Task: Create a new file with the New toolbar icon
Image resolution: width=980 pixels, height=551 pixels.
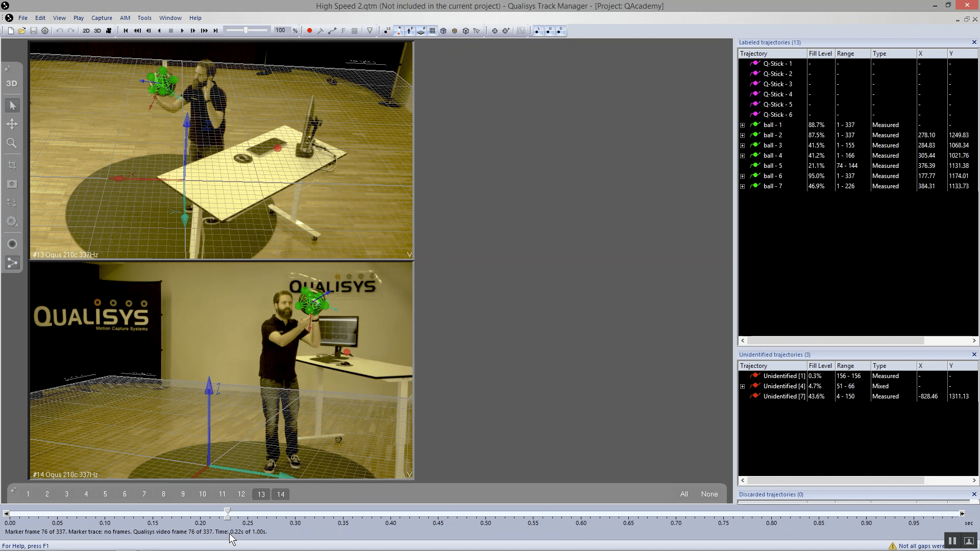Action: click(x=11, y=31)
